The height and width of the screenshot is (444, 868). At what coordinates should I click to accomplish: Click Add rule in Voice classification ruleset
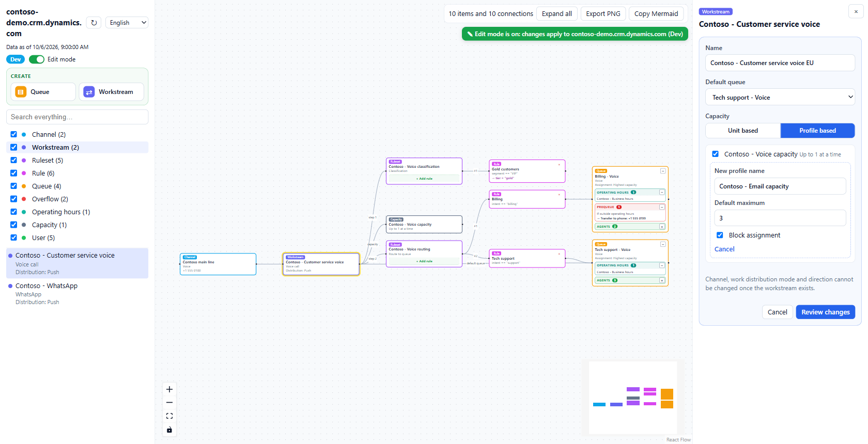click(424, 179)
